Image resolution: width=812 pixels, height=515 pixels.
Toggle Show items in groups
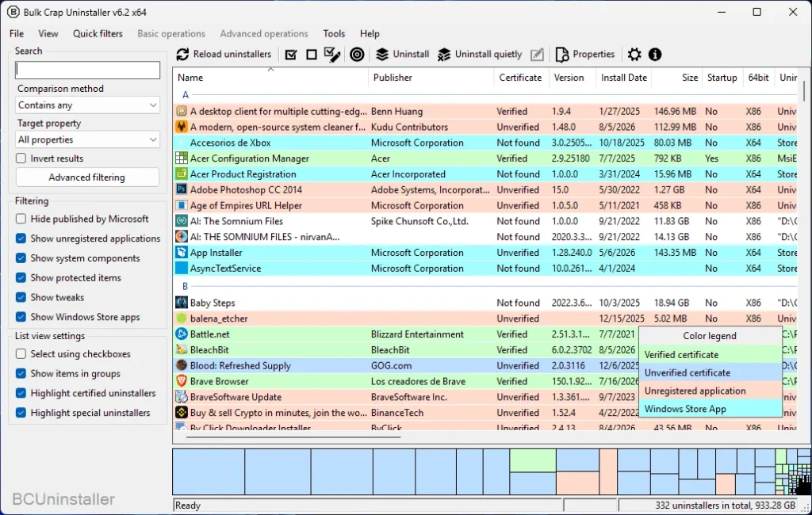(21, 374)
